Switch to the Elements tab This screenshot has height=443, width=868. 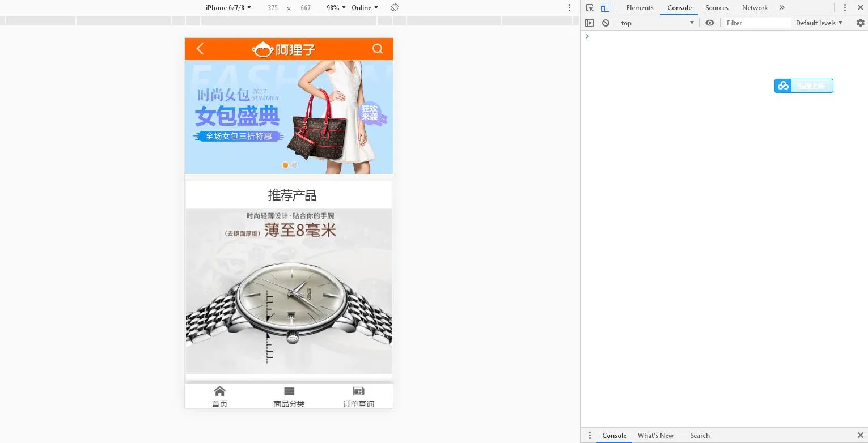click(640, 7)
